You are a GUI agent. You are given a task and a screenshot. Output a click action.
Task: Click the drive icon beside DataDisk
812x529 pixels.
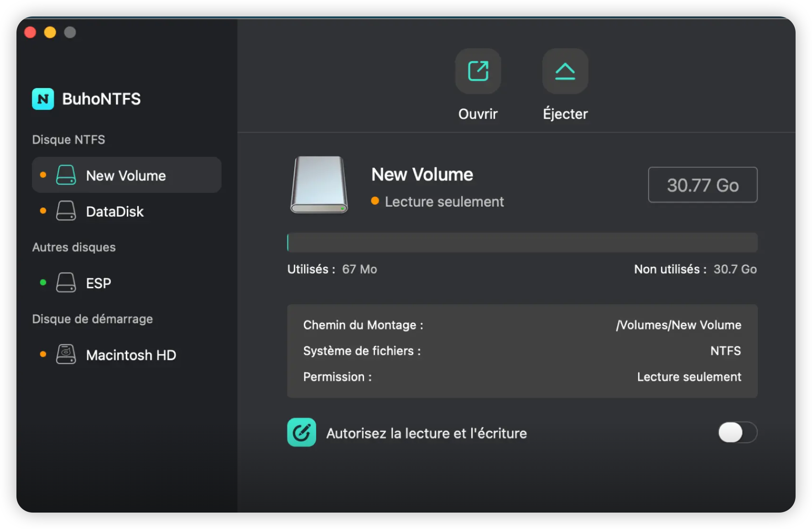tap(66, 211)
